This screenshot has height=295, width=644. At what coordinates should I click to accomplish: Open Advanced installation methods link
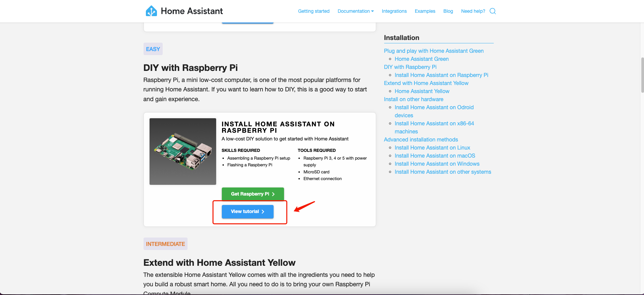pyautogui.click(x=421, y=139)
